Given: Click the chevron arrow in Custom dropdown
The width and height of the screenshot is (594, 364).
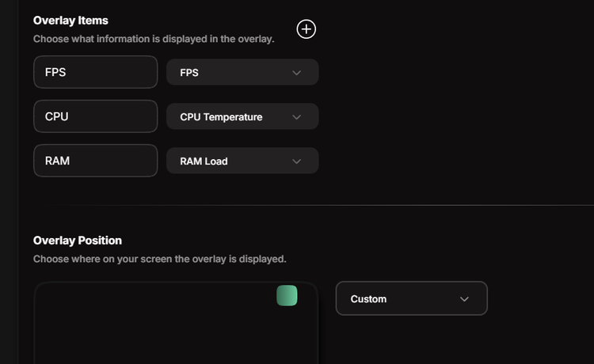Looking at the screenshot, I should tap(465, 299).
